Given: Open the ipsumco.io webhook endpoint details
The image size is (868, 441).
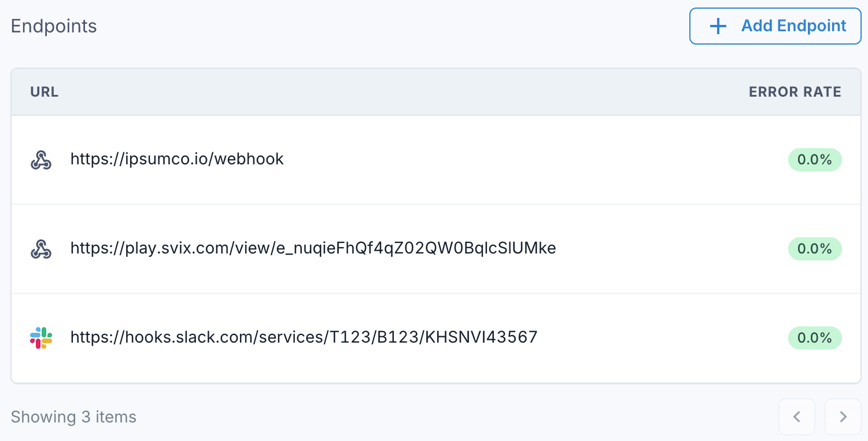Looking at the screenshot, I should pos(177,159).
